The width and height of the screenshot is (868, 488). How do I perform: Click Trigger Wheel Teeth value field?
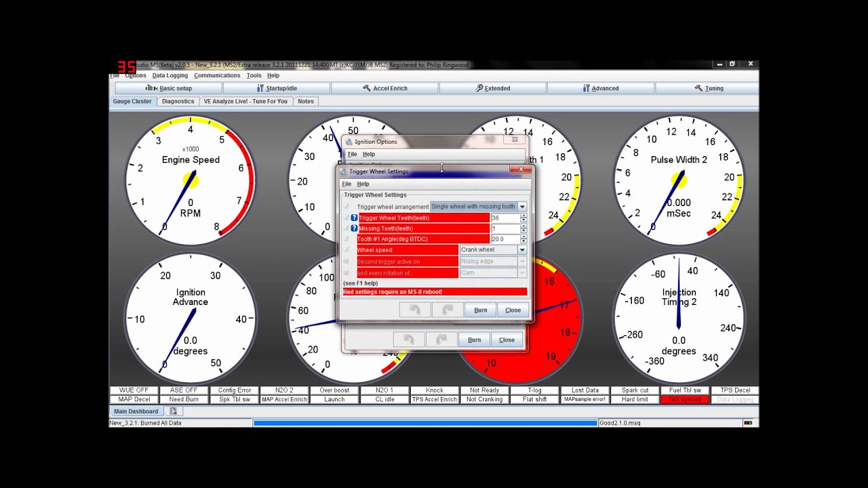[x=505, y=218]
